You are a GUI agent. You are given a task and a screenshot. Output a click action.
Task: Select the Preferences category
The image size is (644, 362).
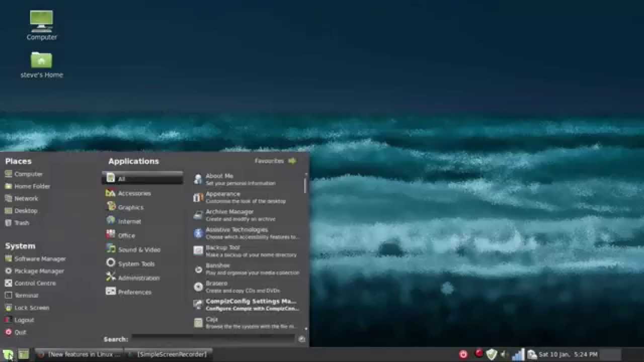click(143, 292)
